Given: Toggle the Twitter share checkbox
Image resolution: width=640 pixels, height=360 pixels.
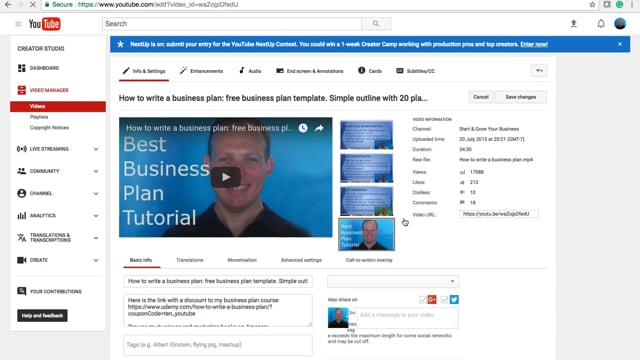Looking at the screenshot, I should 444,300.
